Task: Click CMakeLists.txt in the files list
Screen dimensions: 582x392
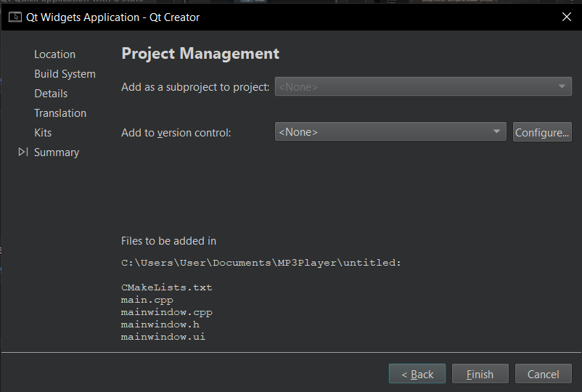Action: 166,287
